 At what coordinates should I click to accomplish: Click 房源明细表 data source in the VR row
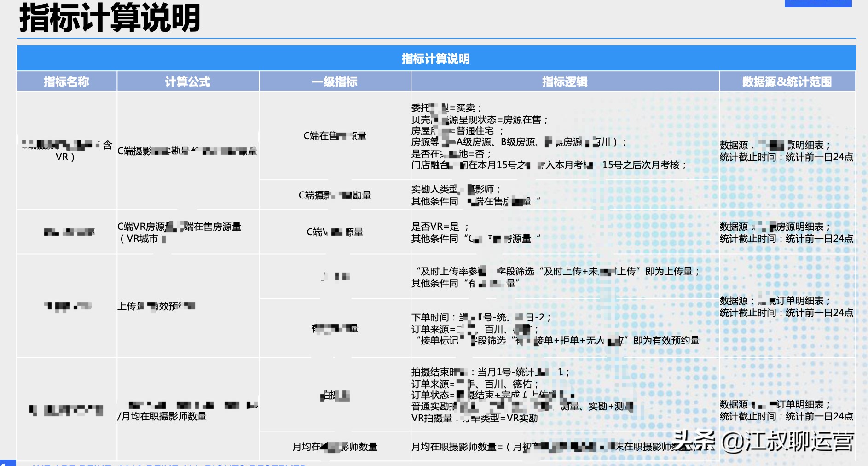click(x=775, y=227)
